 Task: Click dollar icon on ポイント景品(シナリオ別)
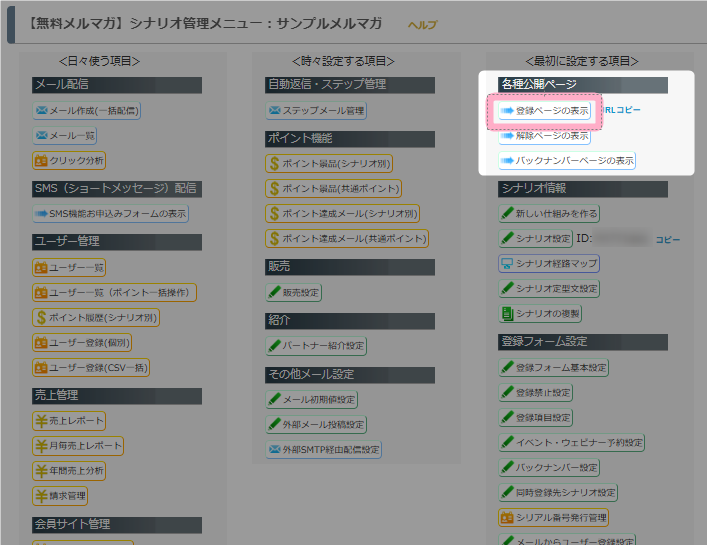[x=274, y=164]
